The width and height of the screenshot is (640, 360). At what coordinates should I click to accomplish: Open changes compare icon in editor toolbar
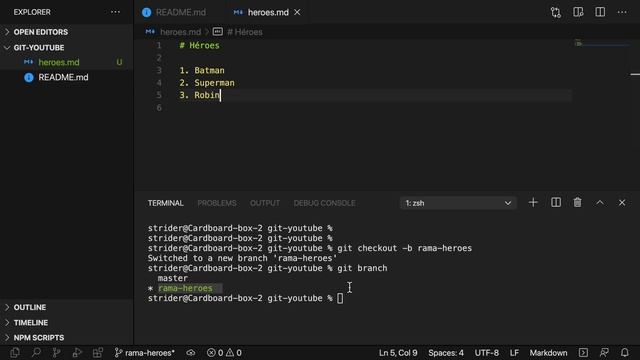[556, 12]
